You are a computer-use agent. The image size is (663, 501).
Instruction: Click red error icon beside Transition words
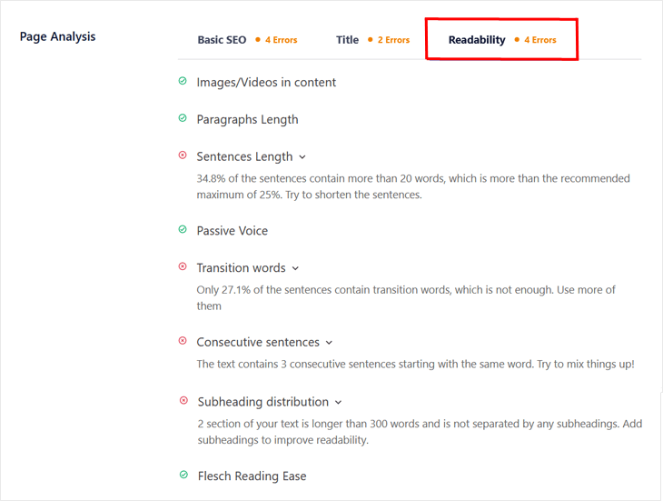coord(182,267)
